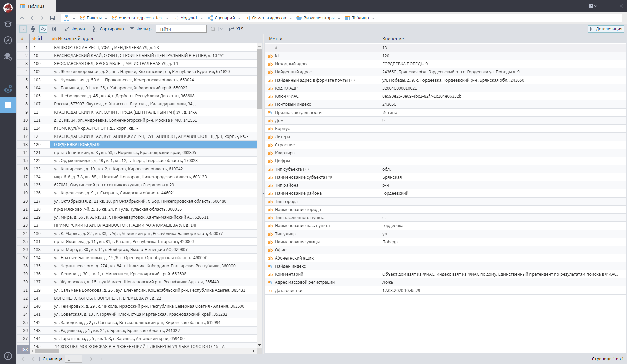
Task: Toggle the transpose view icon above the table
Action: coord(33,29)
